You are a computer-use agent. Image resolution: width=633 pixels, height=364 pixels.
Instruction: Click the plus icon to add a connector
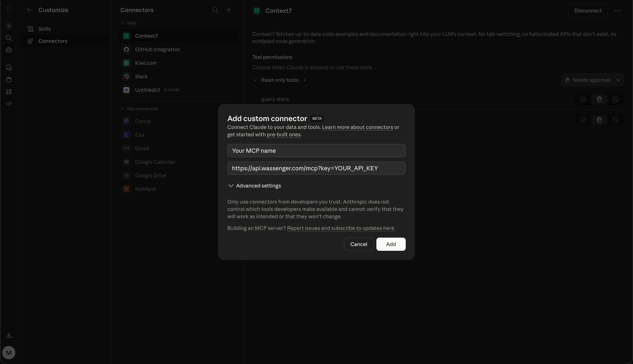228,10
